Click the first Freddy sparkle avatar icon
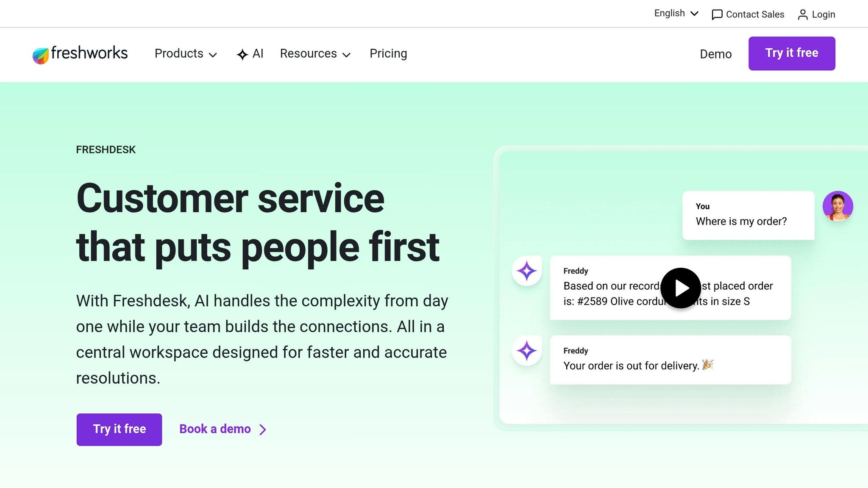This screenshot has width=868, height=488. [x=526, y=271]
